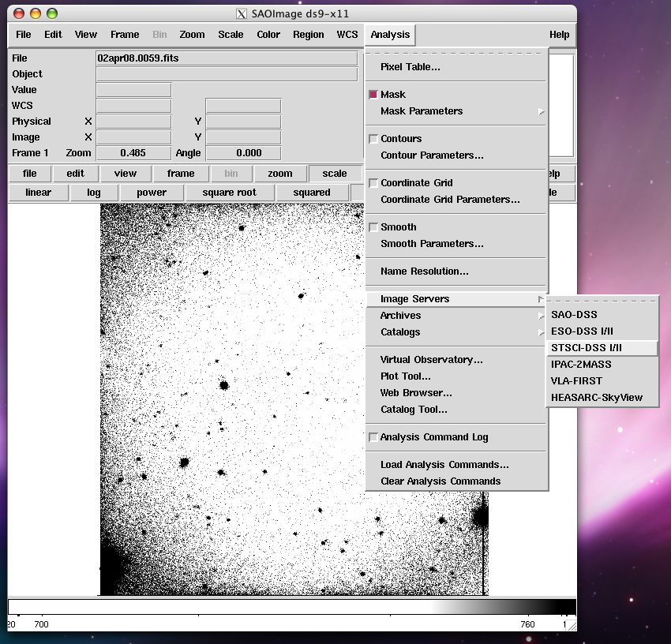Click the large star in the image
The width and height of the screenshot is (671, 644).
tap(184, 463)
